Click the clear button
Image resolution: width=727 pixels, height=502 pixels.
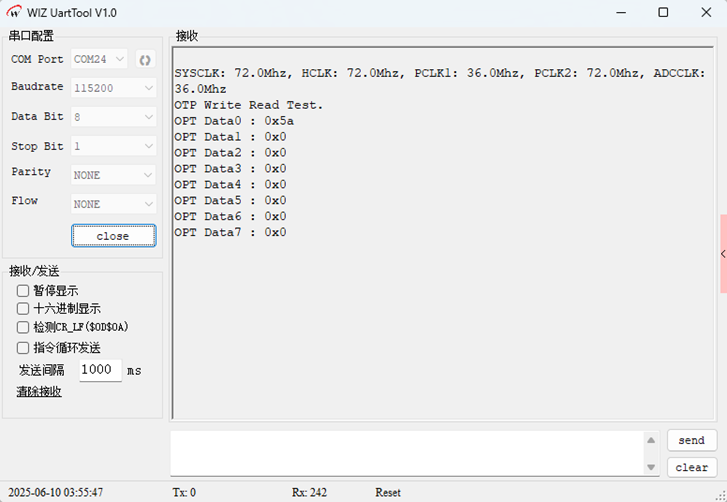tap(691, 467)
